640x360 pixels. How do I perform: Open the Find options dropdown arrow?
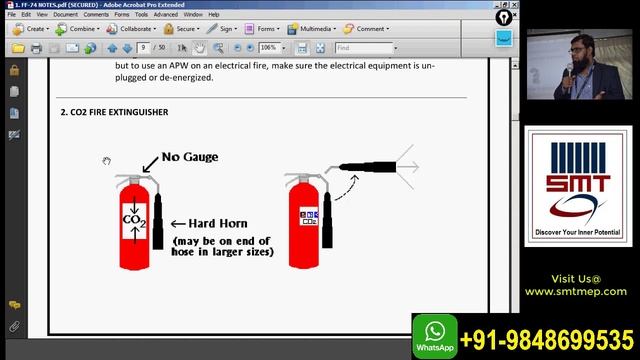[396, 48]
